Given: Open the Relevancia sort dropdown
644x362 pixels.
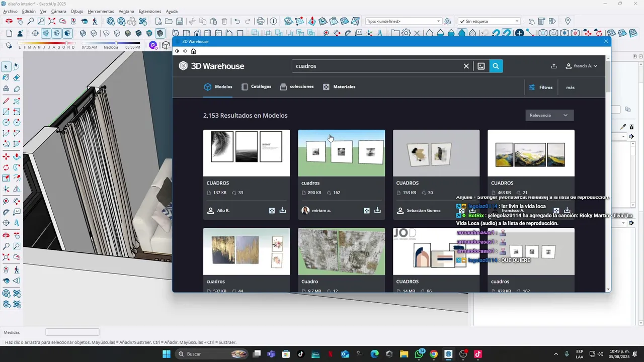Looking at the screenshot, I should point(549,115).
